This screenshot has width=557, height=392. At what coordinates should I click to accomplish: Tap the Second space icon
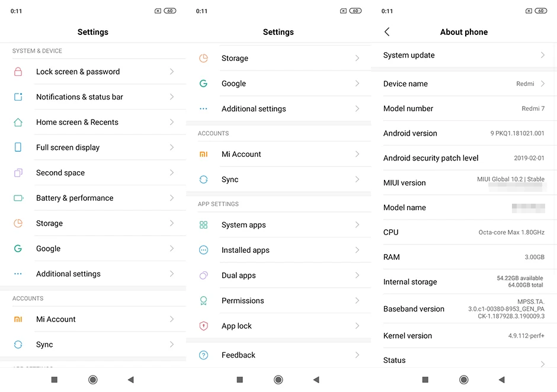(x=18, y=173)
